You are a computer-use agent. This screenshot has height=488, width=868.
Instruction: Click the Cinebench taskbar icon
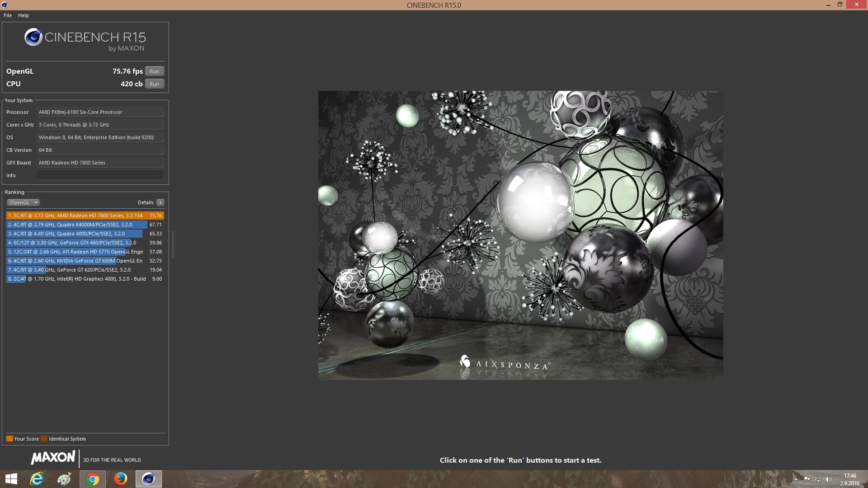click(148, 479)
